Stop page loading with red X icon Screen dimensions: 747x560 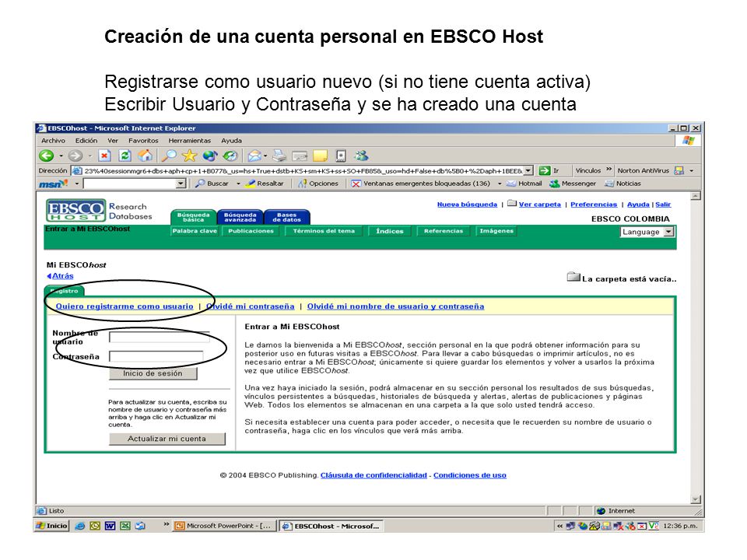(x=104, y=156)
